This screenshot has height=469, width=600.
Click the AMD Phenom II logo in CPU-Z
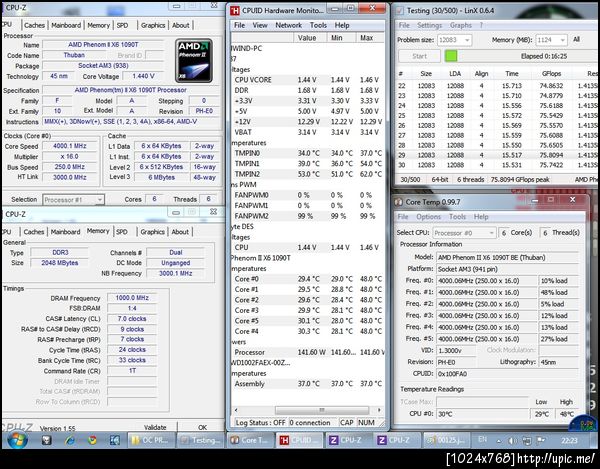coord(194,60)
